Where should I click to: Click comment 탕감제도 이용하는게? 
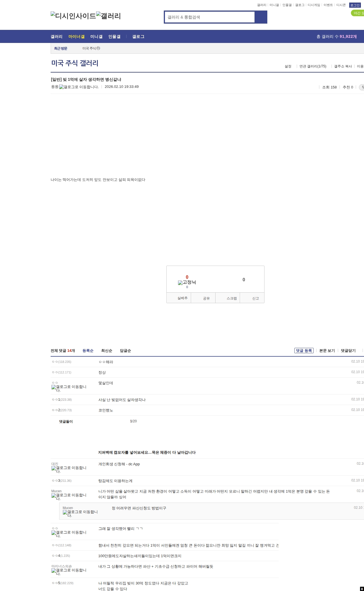click(x=115, y=481)
